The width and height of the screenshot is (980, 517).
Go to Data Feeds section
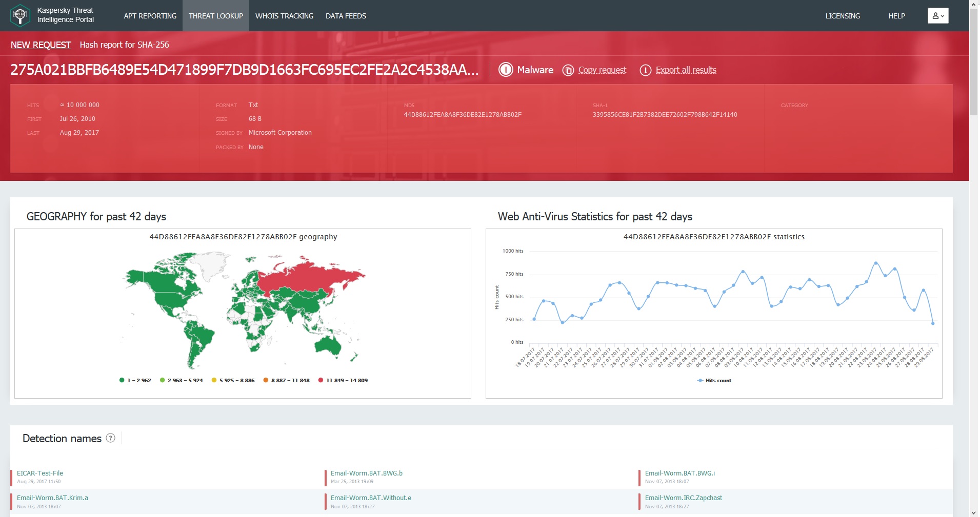[x=346, y=16]
